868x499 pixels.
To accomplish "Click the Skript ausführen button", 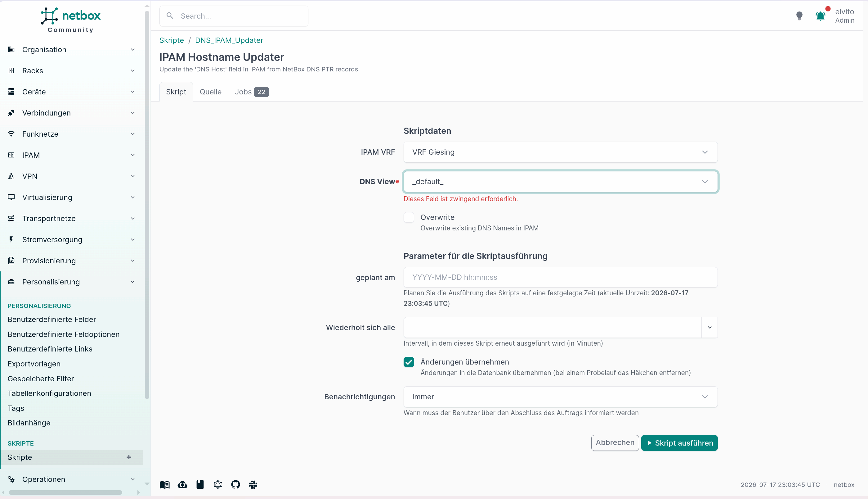I will coord(679,443).
